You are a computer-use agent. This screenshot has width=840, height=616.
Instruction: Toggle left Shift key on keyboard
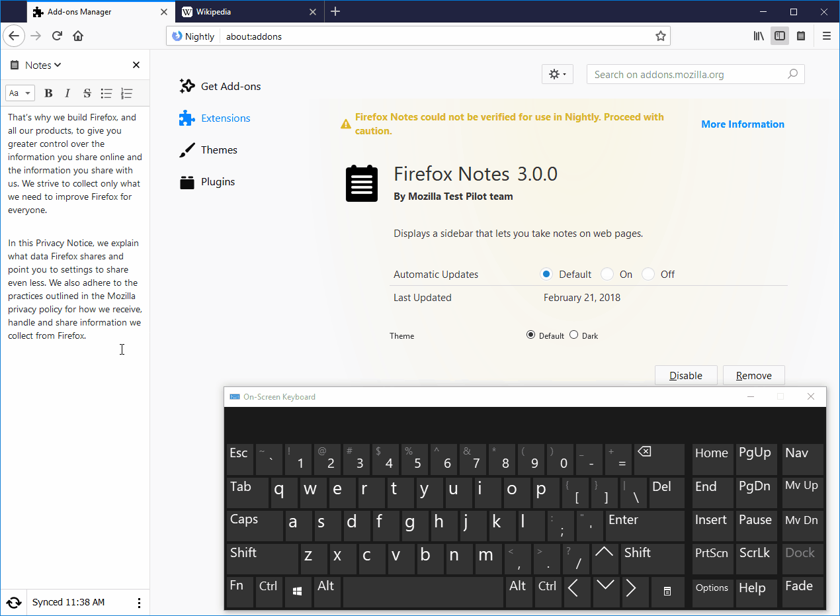pyautogui.click(x=262, y=558)
